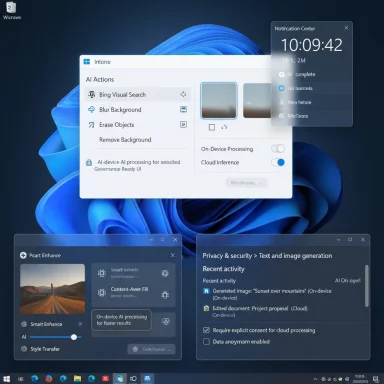384x384 pixels.
Task: Click the round icon at right of Smart card
Action: (165, 273)
